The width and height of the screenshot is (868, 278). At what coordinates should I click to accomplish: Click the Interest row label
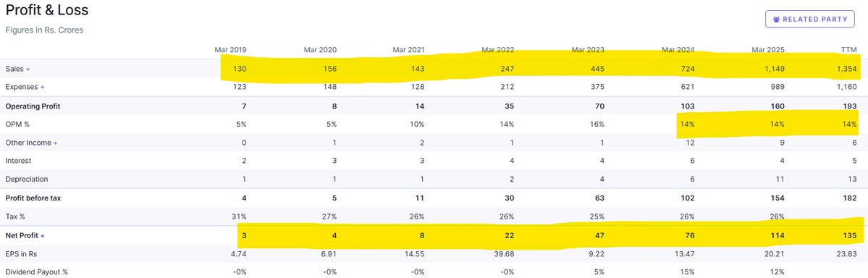click(18, 161)
